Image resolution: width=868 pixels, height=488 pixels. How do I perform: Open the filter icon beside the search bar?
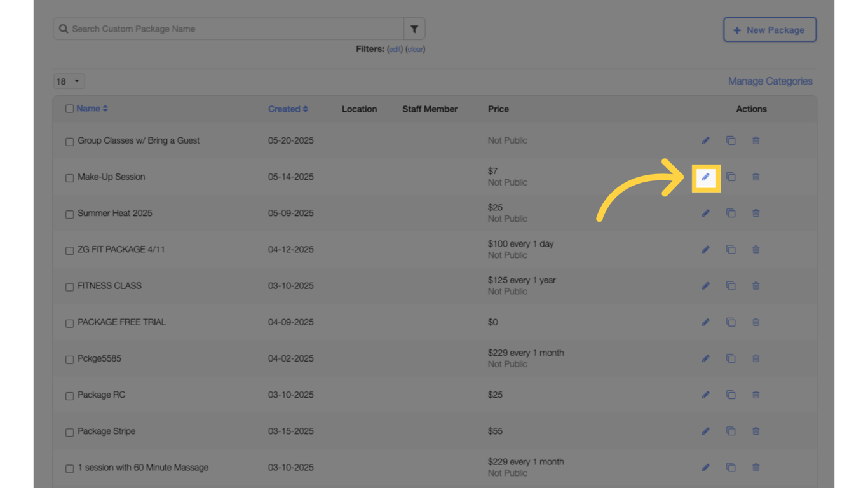(x=414, y=29)
